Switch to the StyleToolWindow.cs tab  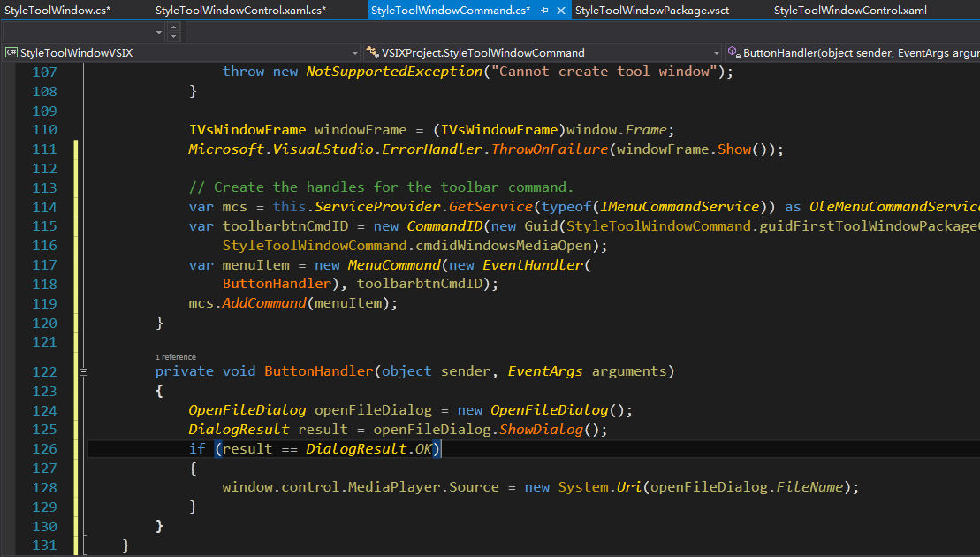pos(57,11)
